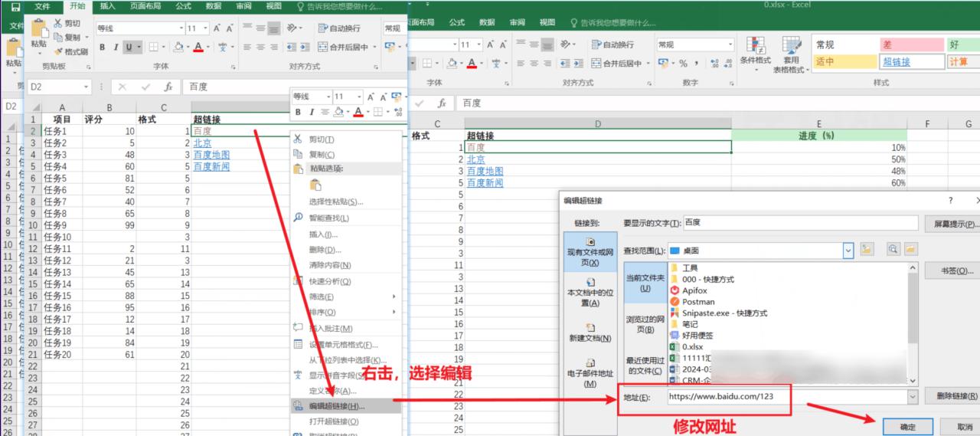Open the 地址 address field dropdown arrow

pos(911,396)
